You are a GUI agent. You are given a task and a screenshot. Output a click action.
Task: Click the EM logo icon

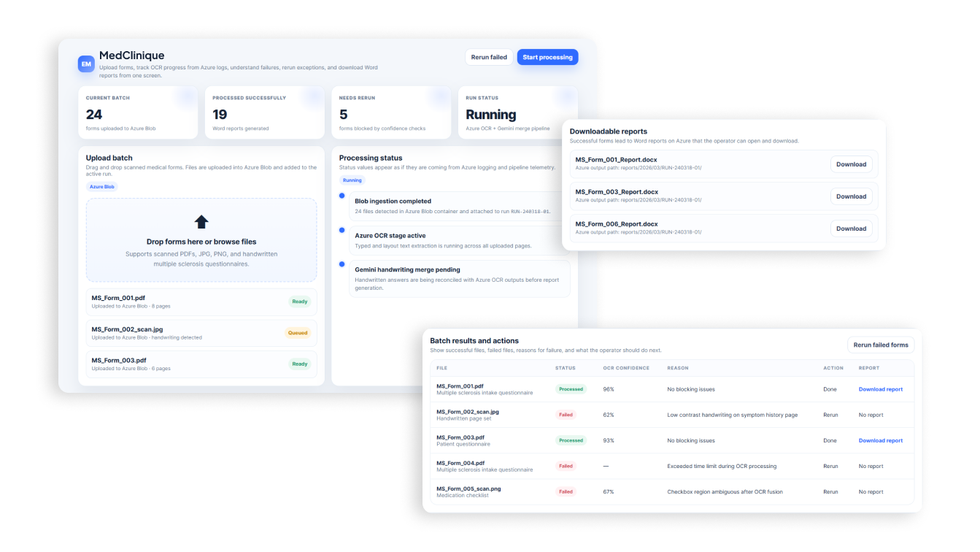[x=86, y=64]
